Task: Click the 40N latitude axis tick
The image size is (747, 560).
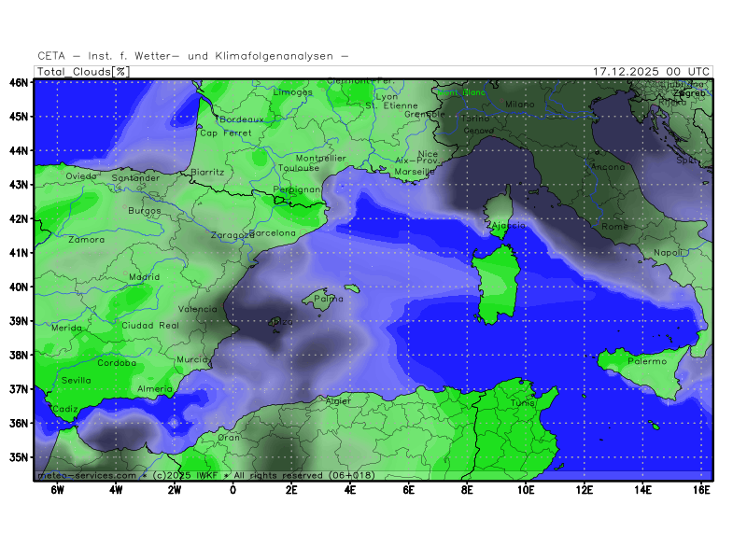Action: [18, 287]
